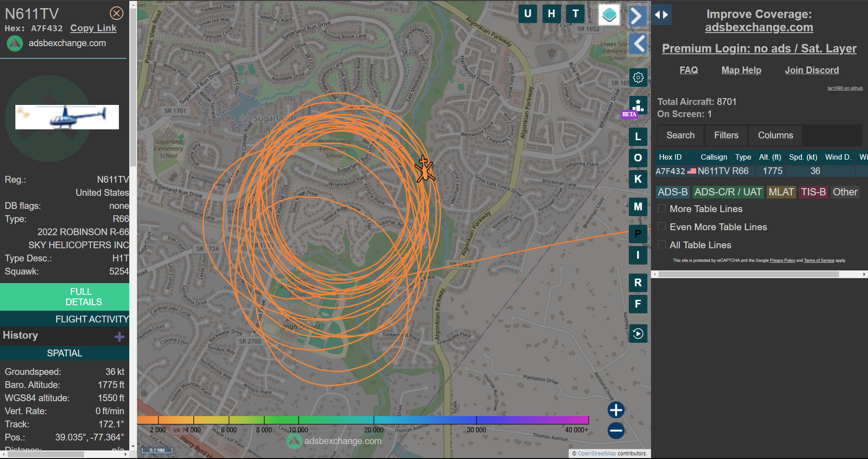Click the R map button

pyautogui.click(x=638, y=283)
